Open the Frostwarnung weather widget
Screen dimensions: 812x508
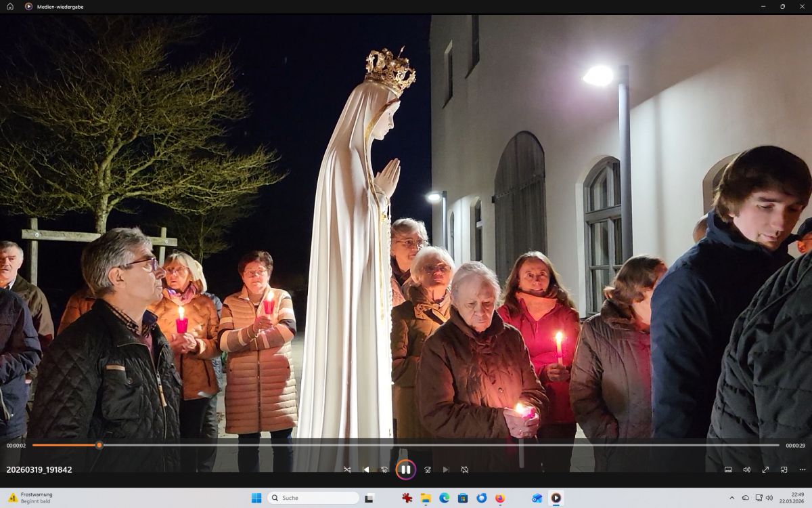tap(30, 498)
